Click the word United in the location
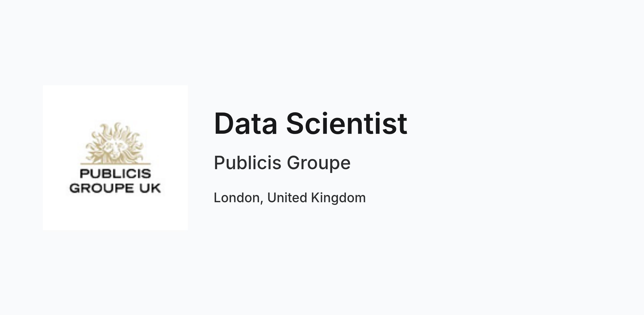This screenshot has width=644, height=315. (x=287, y=198)
